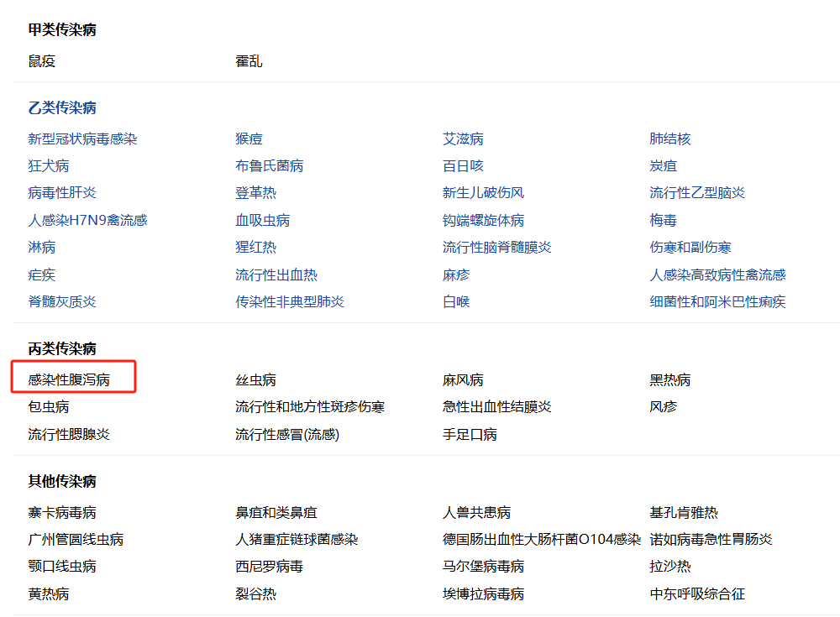Click the 寨卡病毒病 entry
Viewport: 840px width, 617px height.
pyautogui.click(x=62, y=513)
